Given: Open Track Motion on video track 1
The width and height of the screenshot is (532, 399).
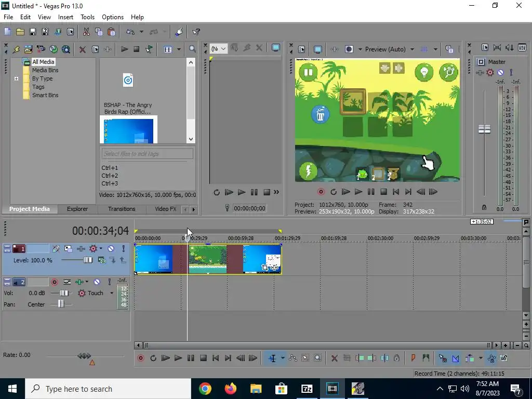Looking at the screenshot, I should pyautogui.click(x=68, y=249).
